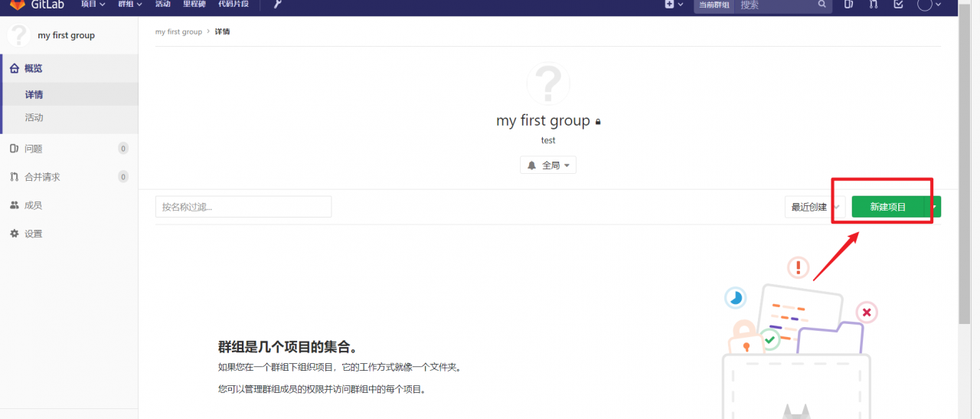This screenshot has width=980, height=419.
Task: Open 问题 in the sidebar
Action: [x=69, y=149]
